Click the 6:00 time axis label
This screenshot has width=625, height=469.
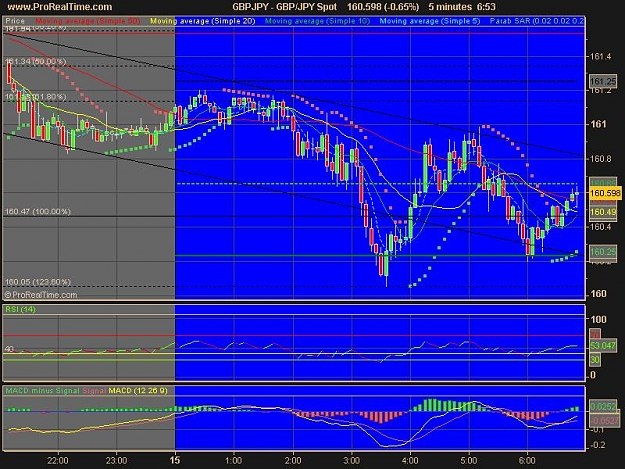coord(527,461)
